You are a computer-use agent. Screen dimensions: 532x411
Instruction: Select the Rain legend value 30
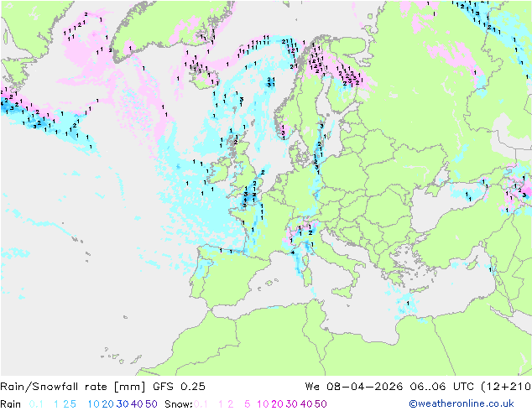point(123,404)
